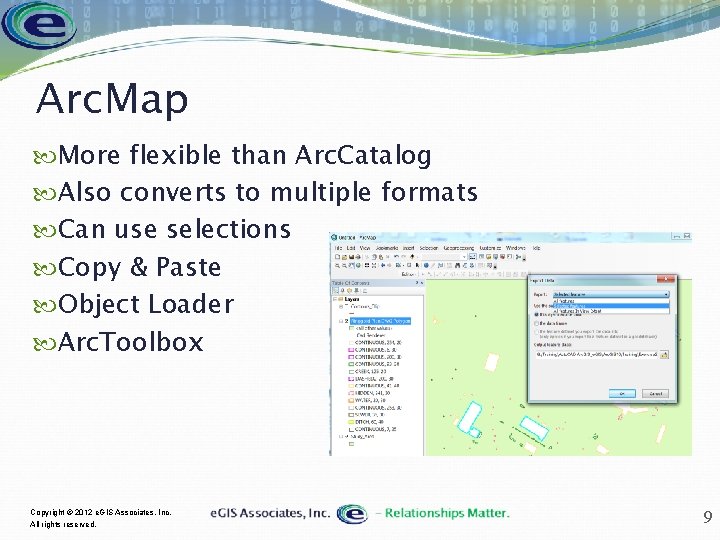720x540 pixels.
Task: Choose All features in Export list
Action: [611, 301]
